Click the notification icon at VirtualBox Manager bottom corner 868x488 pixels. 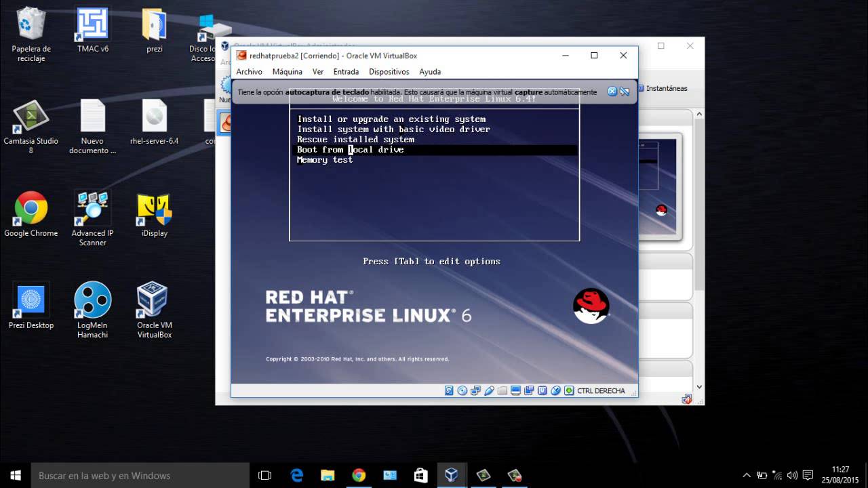[x=687, y=400]
